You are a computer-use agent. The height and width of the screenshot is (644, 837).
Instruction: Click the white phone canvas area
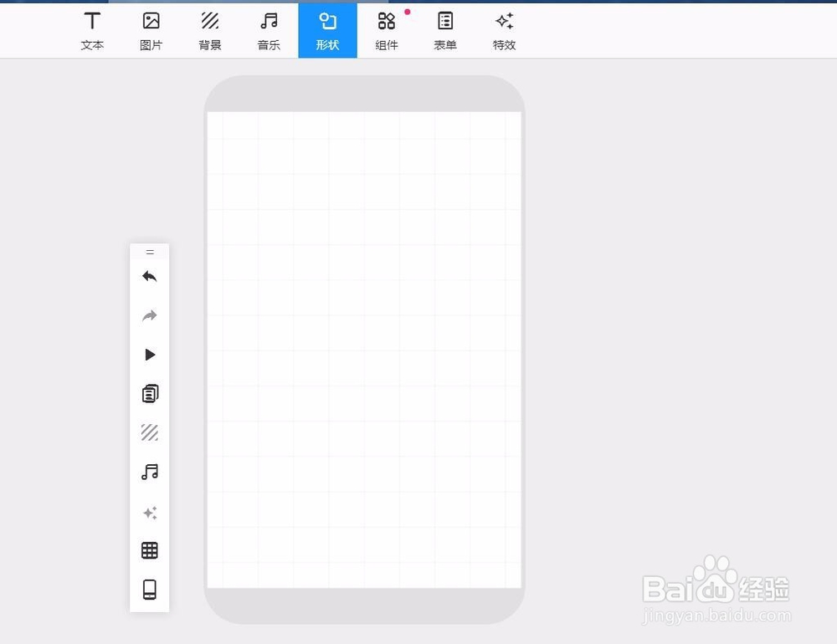pyautogui.click(x=364, y=350)
